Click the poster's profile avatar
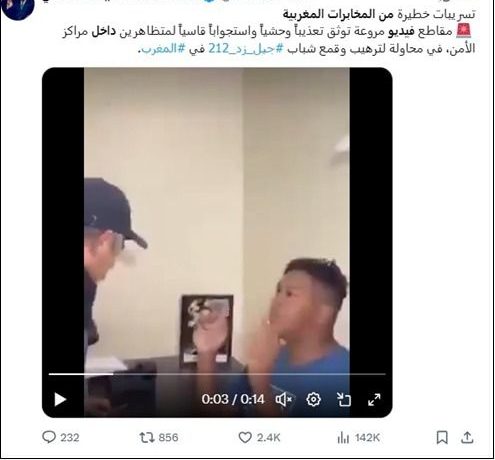 click(17, 8)
